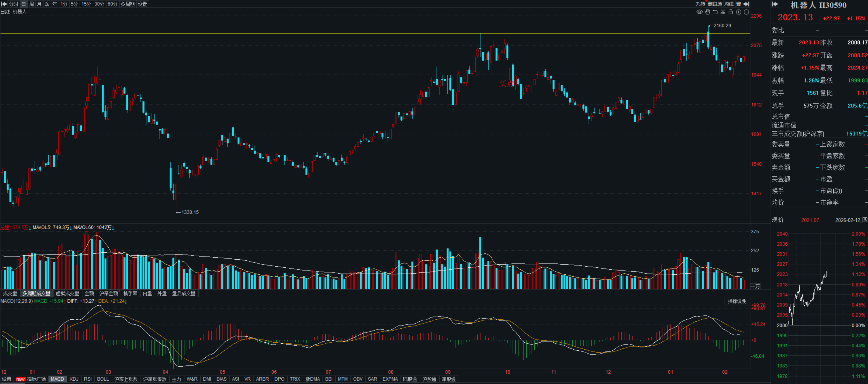Click the 删自选 button
The width and height of the screenshot is (868, 384).
tap(715, 4)
